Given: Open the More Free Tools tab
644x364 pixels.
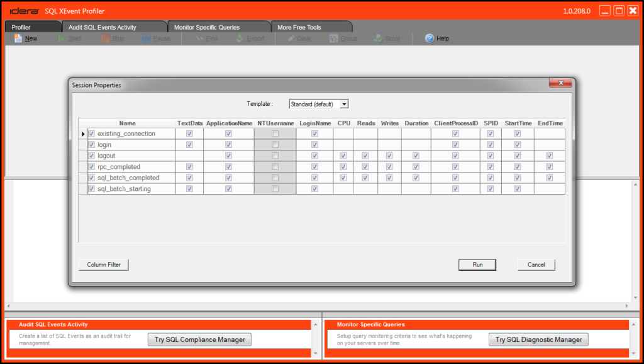Looking at the screenshot, I should click(311, 27).
